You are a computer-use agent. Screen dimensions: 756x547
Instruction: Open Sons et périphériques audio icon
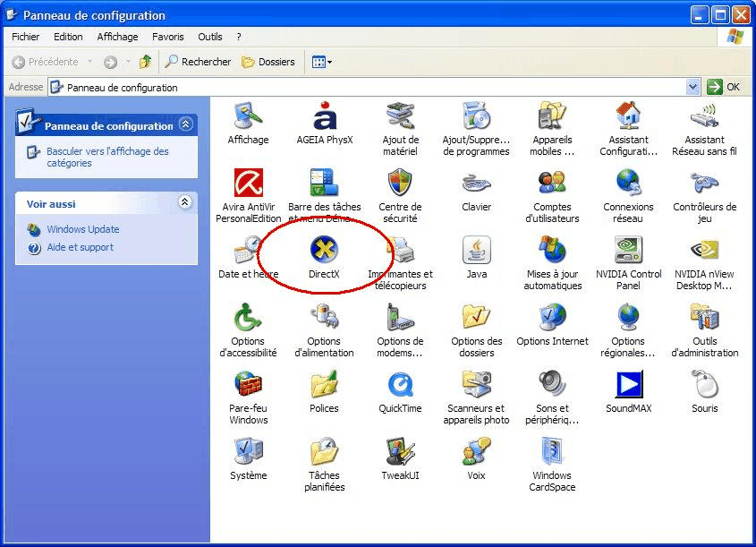tap(552, 384)
